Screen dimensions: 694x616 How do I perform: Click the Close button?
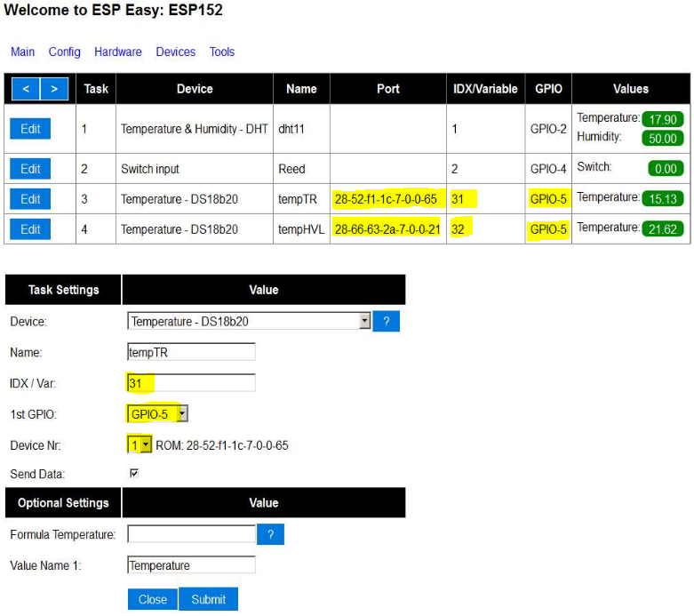[153, 599]
